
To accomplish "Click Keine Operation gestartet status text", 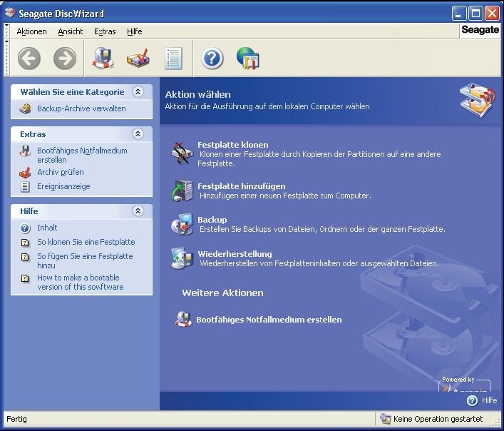I will tap(438, 419).
